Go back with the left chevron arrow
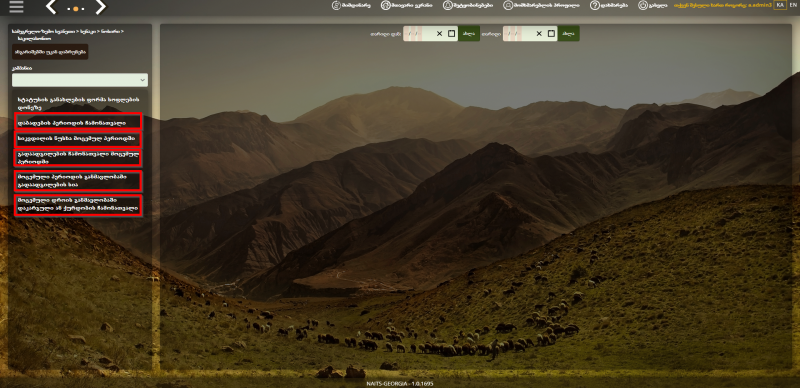 51,7
